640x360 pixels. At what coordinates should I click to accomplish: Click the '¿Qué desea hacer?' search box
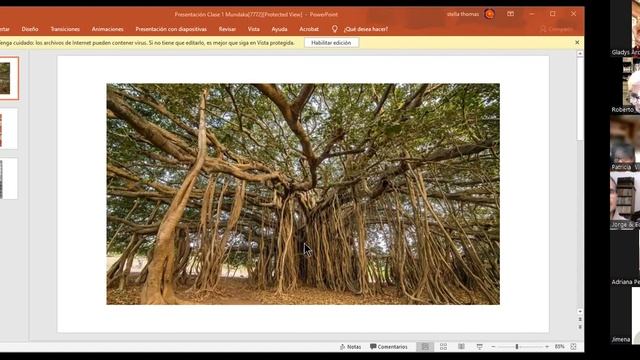point(366,29)
